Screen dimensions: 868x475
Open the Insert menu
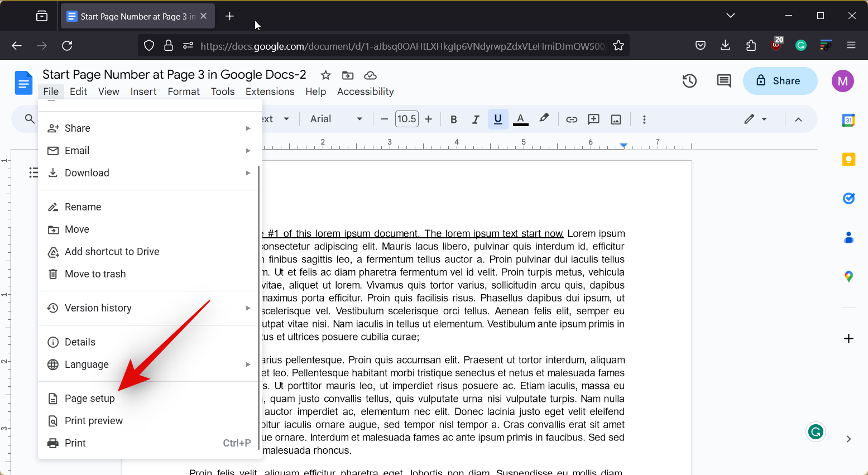tap(143, 92)
